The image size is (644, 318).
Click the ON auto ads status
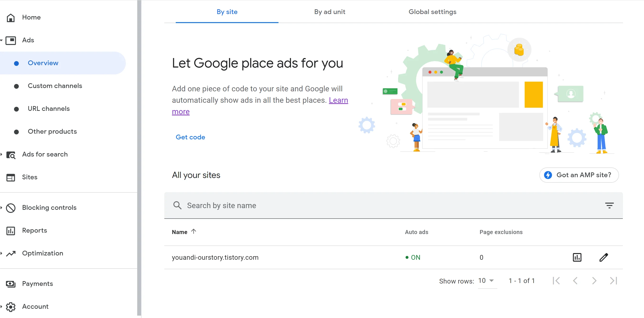(413, 258)
